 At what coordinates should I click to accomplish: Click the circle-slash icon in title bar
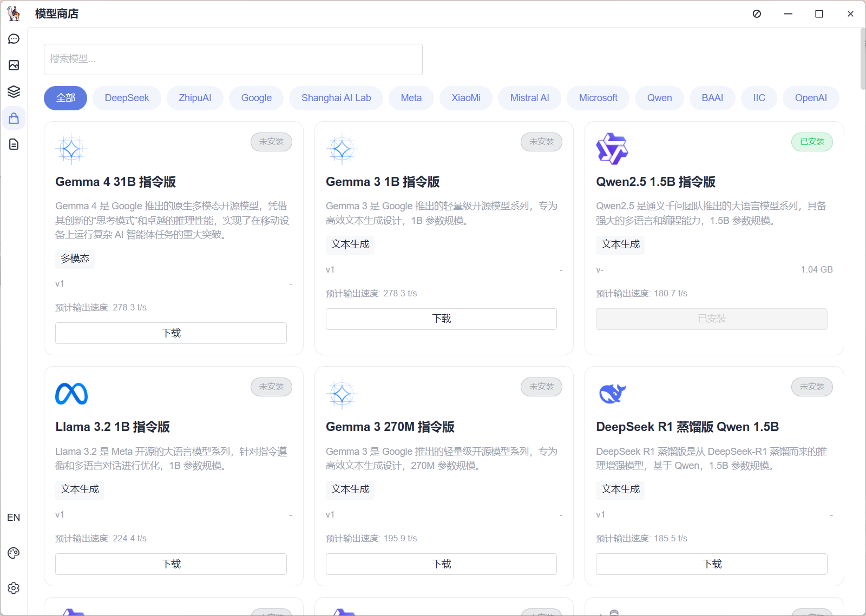click(757, 14)
